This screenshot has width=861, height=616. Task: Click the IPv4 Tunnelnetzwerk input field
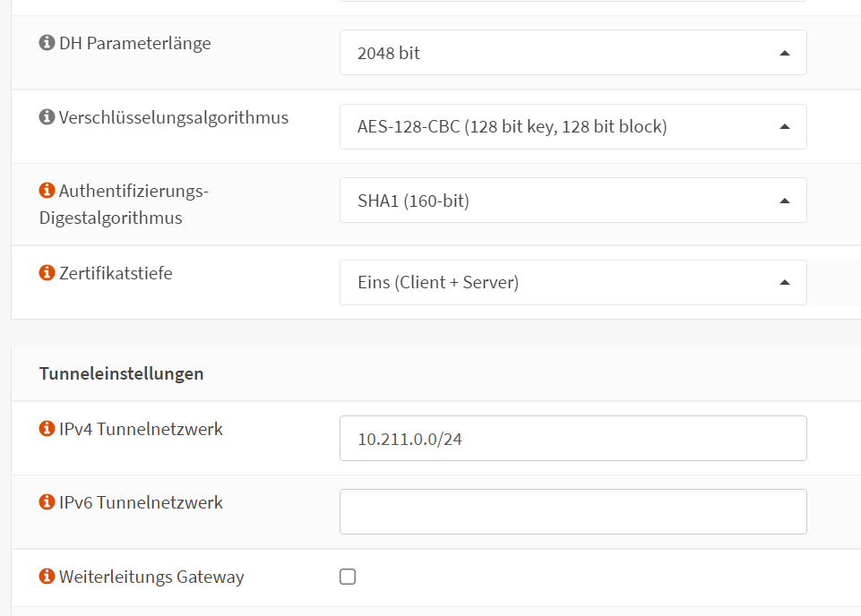pyautogui.click(x=573, y=439)
